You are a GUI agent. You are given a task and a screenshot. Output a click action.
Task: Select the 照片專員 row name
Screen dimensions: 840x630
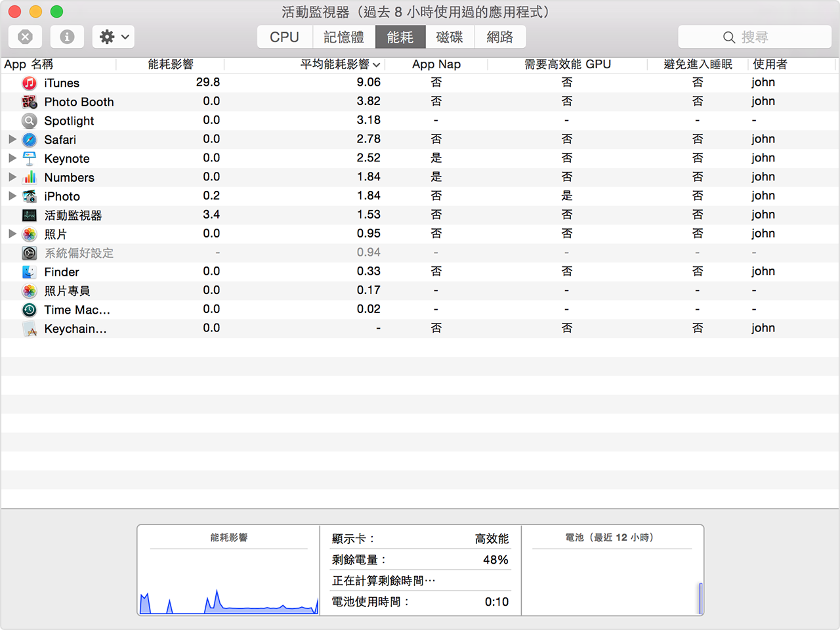click(x=67, y=291)
